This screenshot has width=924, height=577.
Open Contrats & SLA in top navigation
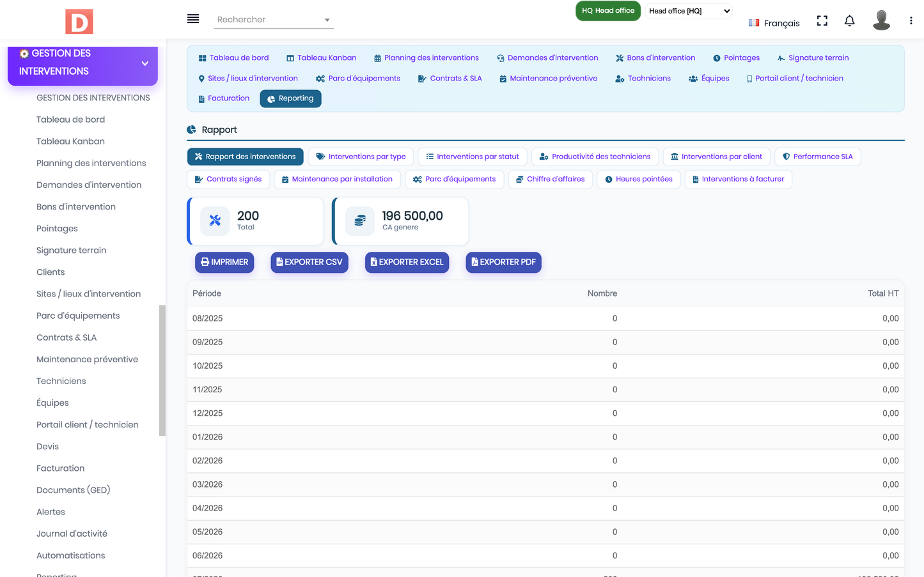[450, 79]
